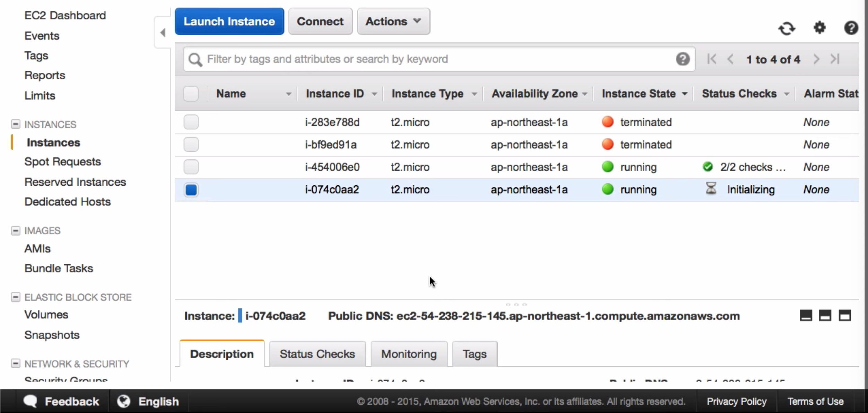This screenshot has height=413, width=868.
Task: Uncheck the selected i-074c0aa2 instance
Action: click(x=191, y=190)
